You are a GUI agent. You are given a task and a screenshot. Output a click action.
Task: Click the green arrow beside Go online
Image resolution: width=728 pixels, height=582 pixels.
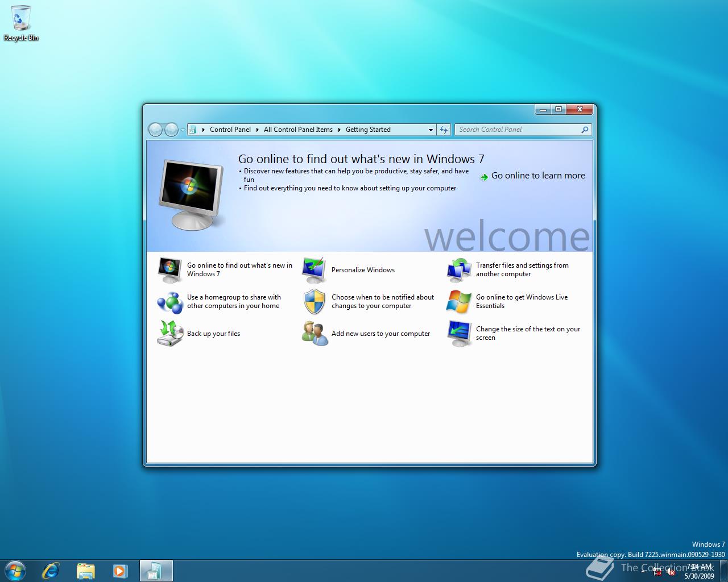pos(484,177)
